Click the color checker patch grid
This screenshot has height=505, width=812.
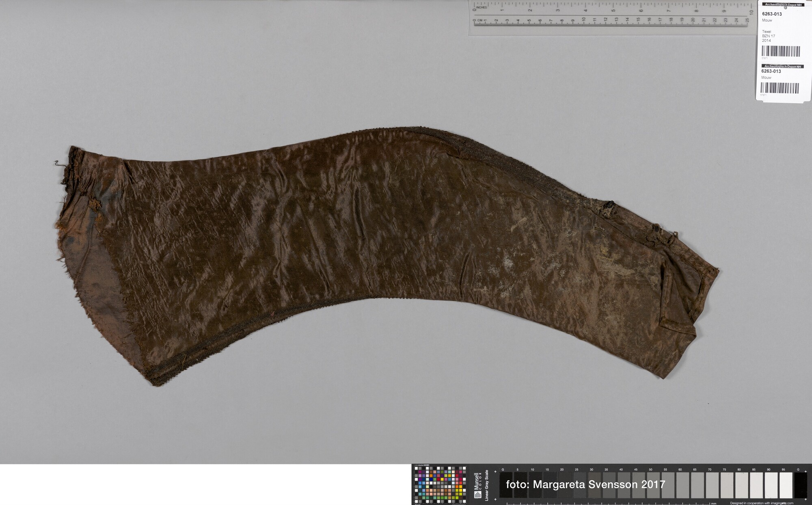coord(440,484)
